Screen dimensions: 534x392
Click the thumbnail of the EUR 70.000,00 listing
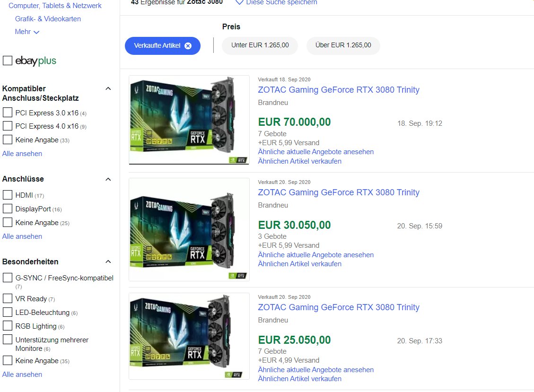pyautogui.click(x=188, y=120)
